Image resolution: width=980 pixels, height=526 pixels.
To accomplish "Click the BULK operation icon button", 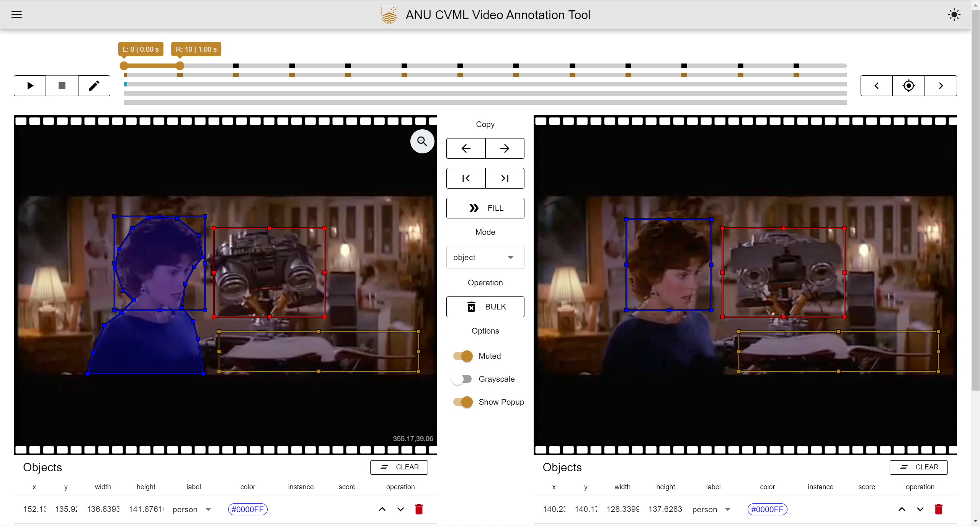I will click(x=471, y=306).
